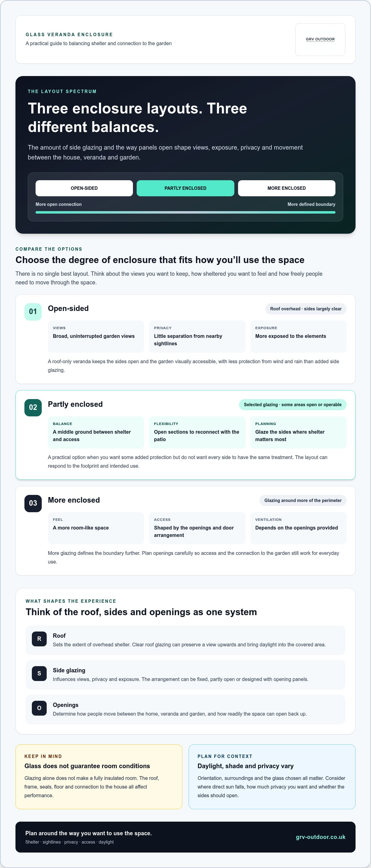Select the Open-sided card heading
The height and width of the screenshot is (868, 371).
68,308
